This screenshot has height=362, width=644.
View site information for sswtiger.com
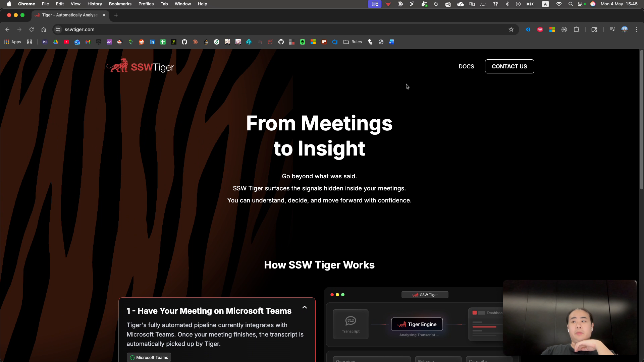pyautogui.click(x=58, y=29)
